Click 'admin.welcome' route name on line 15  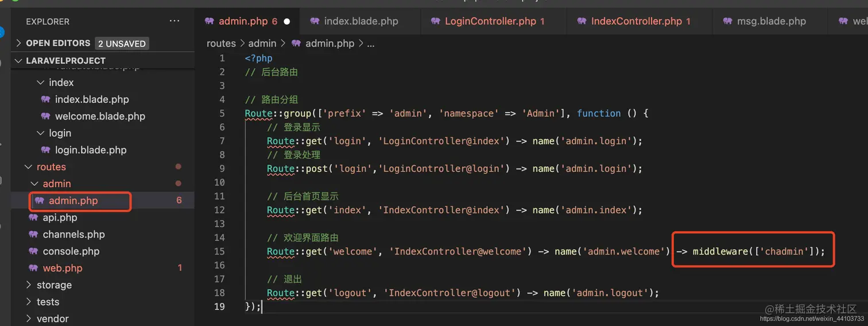click(x=624, y=251)
